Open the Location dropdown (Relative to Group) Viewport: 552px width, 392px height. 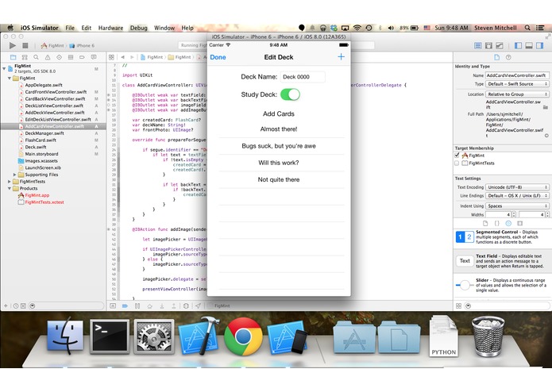click(x=517, y=94)
